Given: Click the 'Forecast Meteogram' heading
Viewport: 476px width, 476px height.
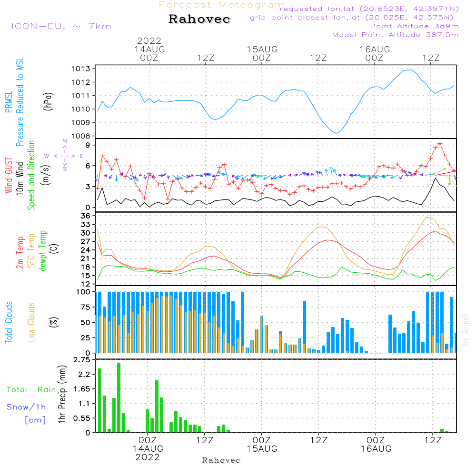Looking at the screenshot, I should (x=222, y=5).
